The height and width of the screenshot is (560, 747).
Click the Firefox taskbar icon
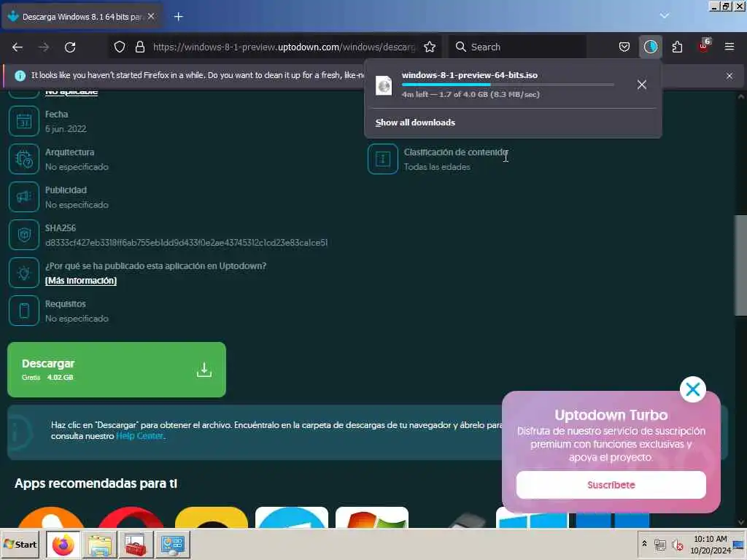(x=63, y=544)
